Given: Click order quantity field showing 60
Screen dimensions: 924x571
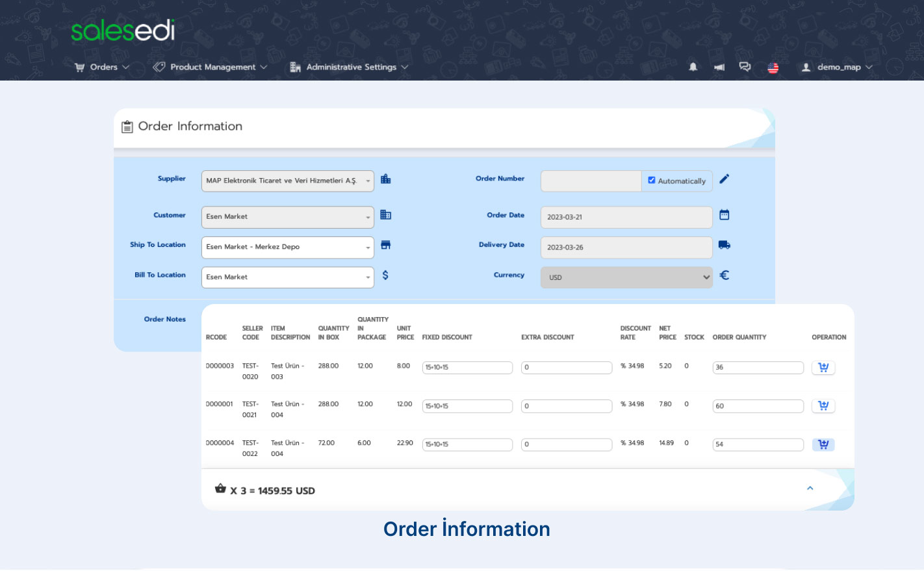Looking at the screenshot, I should tap(758, 406).
